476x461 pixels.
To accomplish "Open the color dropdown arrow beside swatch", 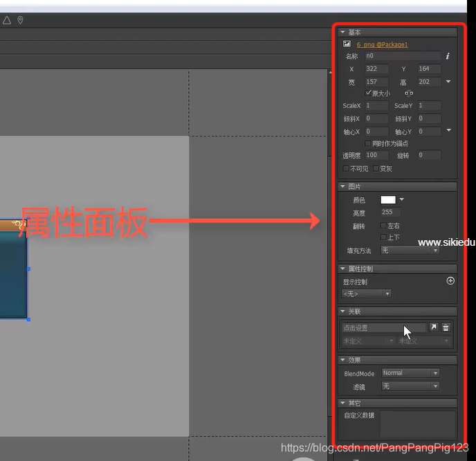I will click(x=401, y=199).
